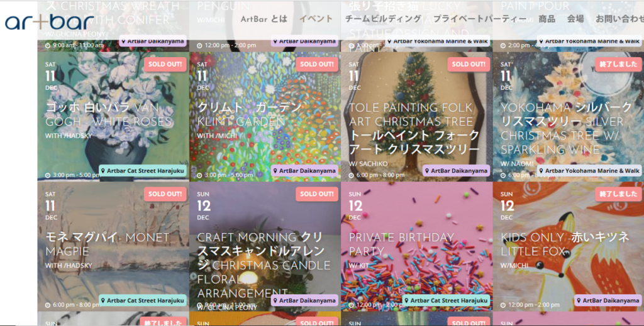Click location pin icon on Klimt Garden venue tag
This screenshot has height=326, width=644.
pos(275,171)
